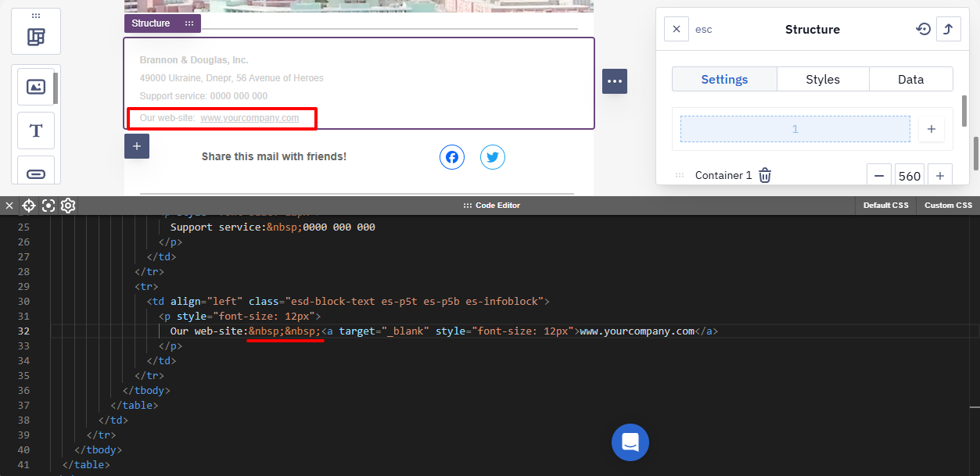The image size is (980, 476).
Task: Click code line 32 with web-site anchor
Action: pyautogui.click(x=443, y=331)
